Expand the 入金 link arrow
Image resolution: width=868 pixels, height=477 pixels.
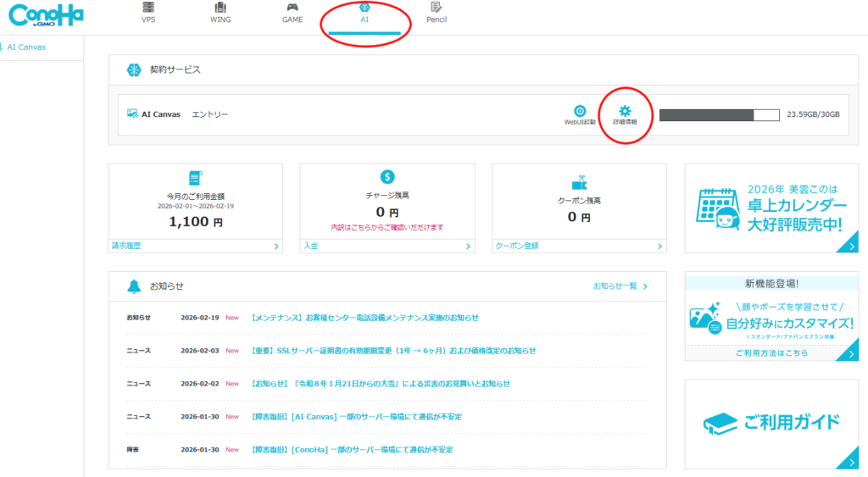pyautogui.click(x=468, y=247)
